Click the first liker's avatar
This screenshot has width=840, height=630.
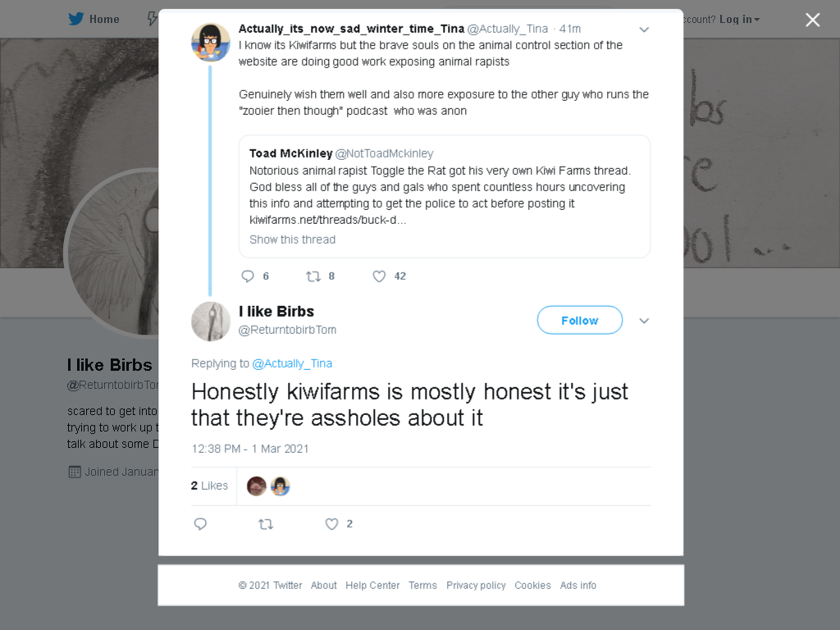[x=257, y=486]
